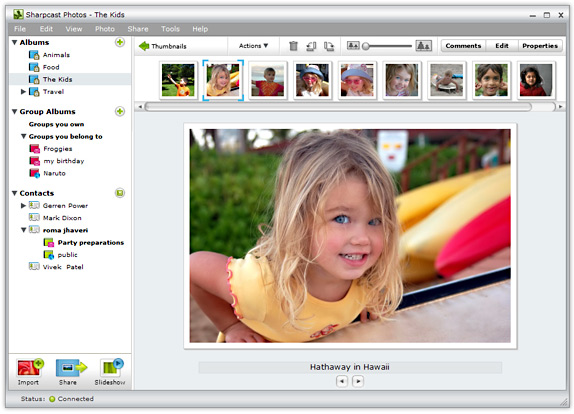Screen dimensions: 574x414
Task: Open the Import photos icon
Action: coord(29,368)
